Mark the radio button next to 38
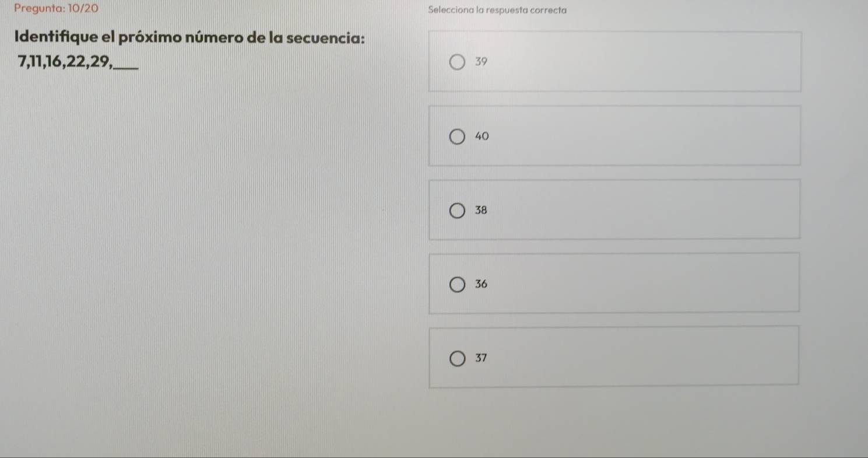The image size is (868, 458). (458, 210)
